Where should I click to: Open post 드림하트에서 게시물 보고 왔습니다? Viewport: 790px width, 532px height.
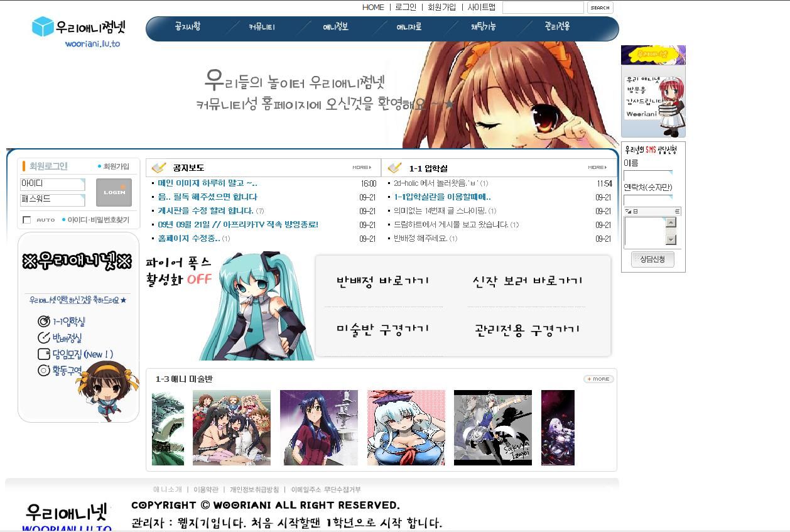pos(451,225)
